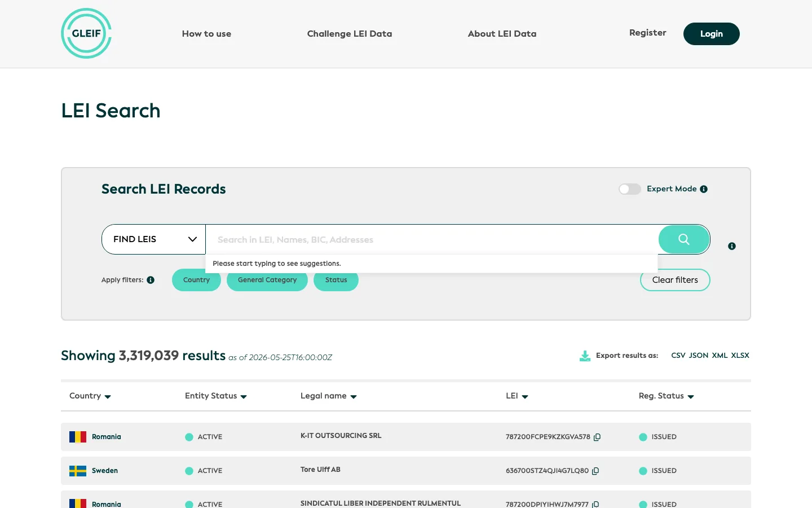This screenshot has height=508, width=812.
Task: Click the GLEIF logo
Action: click(x=86, y=33)
